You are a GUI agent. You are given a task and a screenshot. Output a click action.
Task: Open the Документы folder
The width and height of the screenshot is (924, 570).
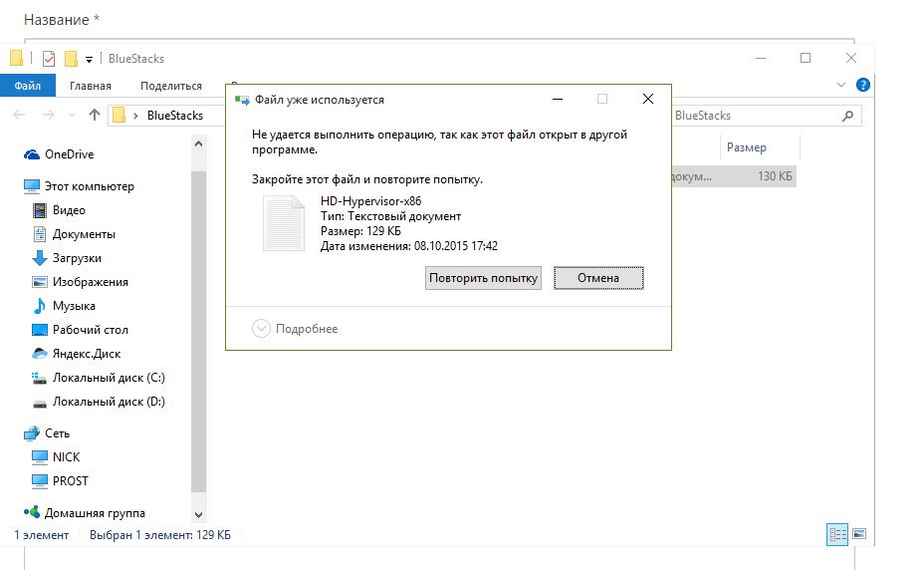(84, 234)
